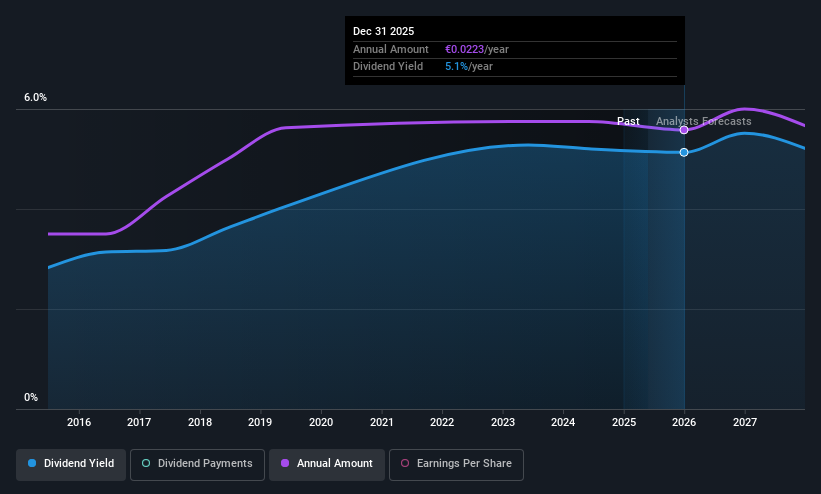Enable the Dividend Payments series
Image resolution: width=821 pixels, height=494 pixels.
pyautogui.click(x=197, y=465)
